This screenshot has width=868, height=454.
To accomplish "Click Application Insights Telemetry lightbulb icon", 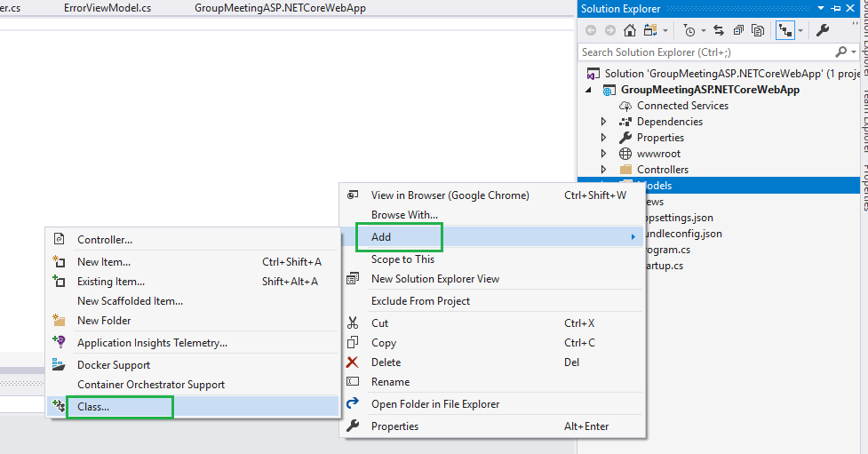I will pyautogui.click(x=59, y=342).
